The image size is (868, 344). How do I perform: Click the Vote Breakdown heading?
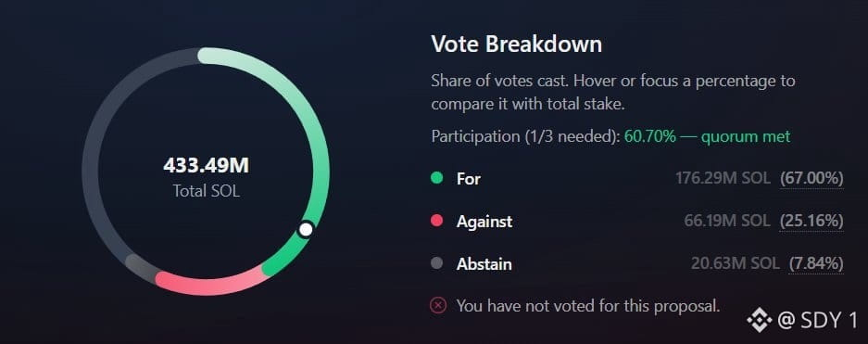point(517,44)
